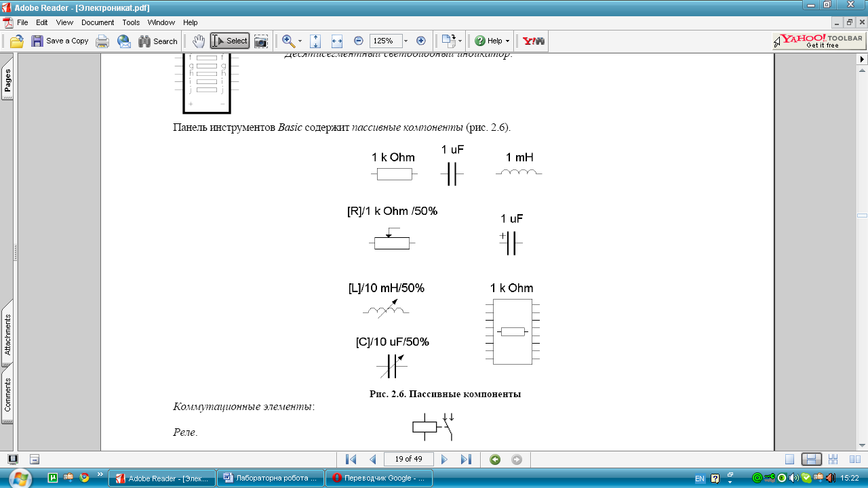Viewport: 868px width, 488px height.
Task: Click the greyed Next View arrow
Action: click(x=517, y=459)
